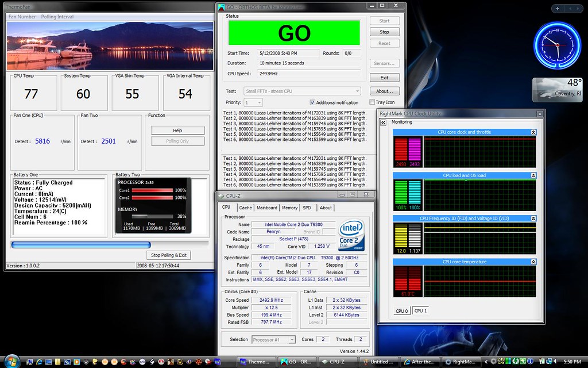Screen dimensions: 588x368
Task: Switch to the RightMark taskbar button
Action: (461, 362)
